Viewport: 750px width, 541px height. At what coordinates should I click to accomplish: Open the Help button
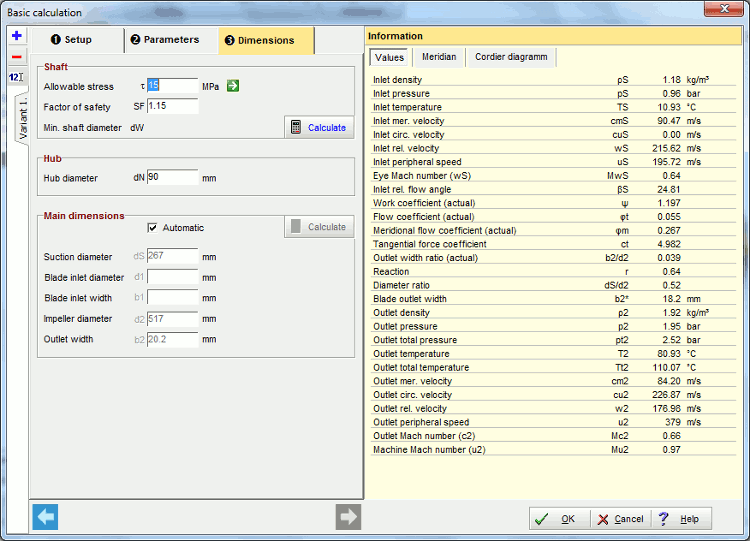coord(681,519)
